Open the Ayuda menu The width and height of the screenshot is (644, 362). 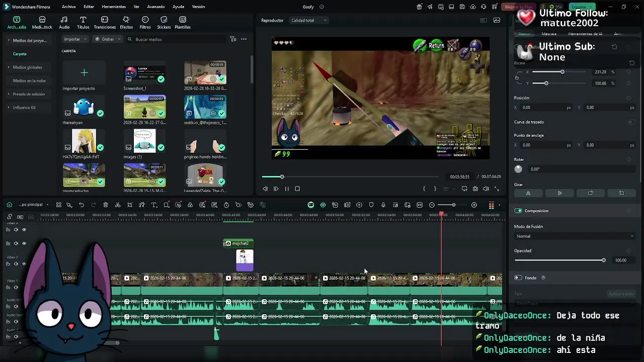tap(178, 7)
